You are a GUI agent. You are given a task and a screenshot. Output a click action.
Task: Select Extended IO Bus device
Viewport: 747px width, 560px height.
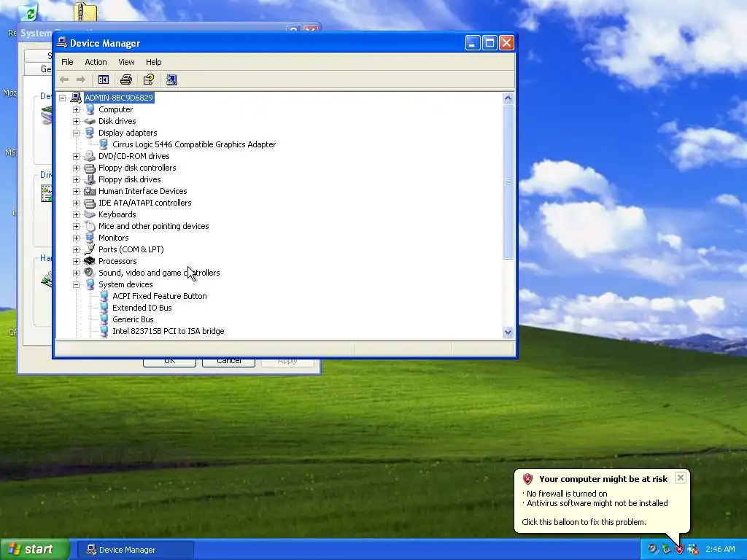(142, 308)
